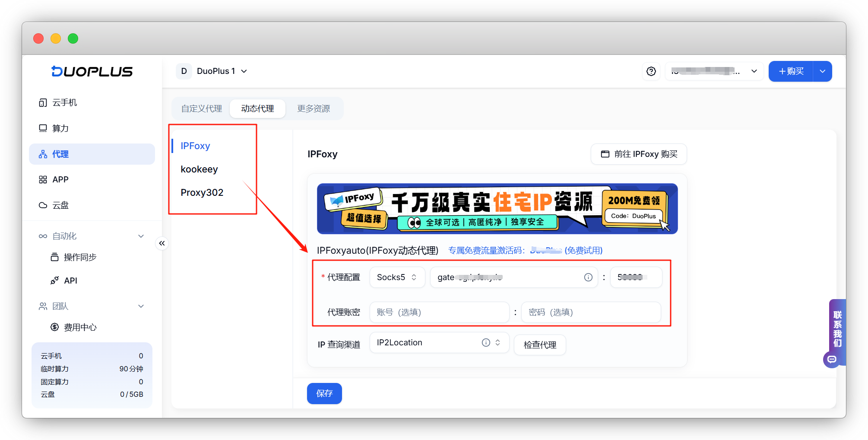Open the IP2Location query channel dropdown
Image resolution: width=868 pixels, height=440 pixels.
coord(440,343)
